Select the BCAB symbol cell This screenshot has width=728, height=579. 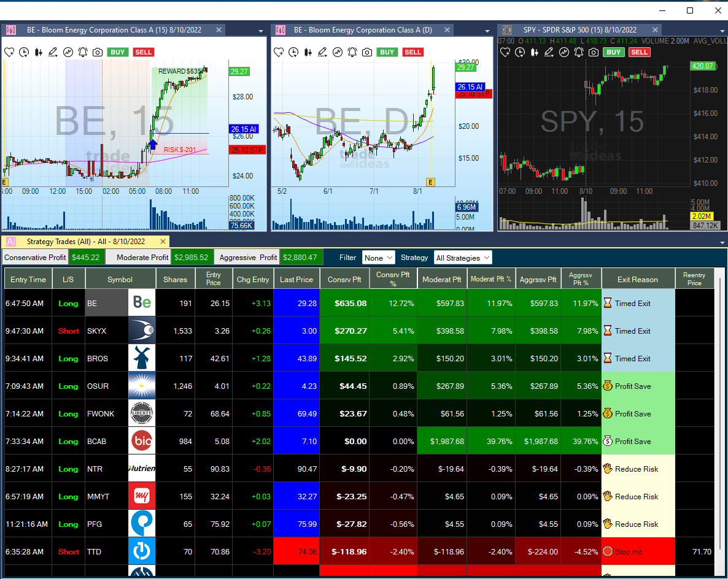tap(107, 441)
